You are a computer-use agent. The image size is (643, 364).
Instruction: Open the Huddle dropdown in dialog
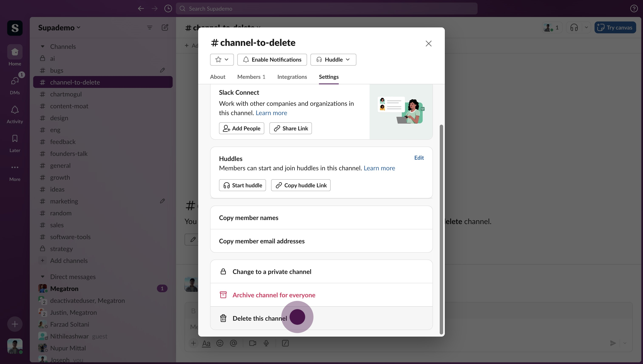[333, 59]
